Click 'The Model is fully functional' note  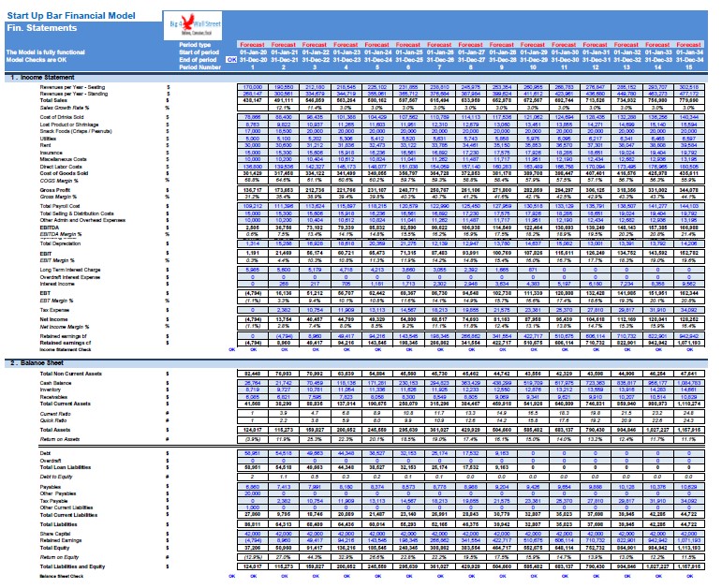[x=46, y=52]
